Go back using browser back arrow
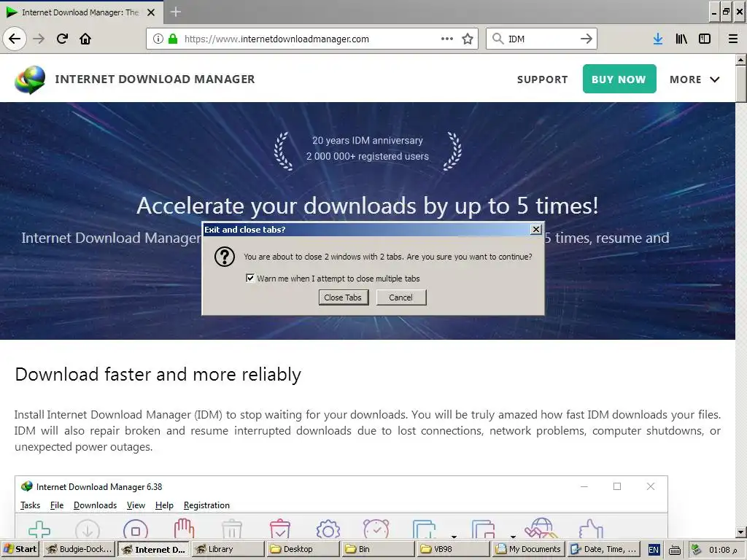Image resolution: width=747 pixels, height=560 pixels. point(15,39)
